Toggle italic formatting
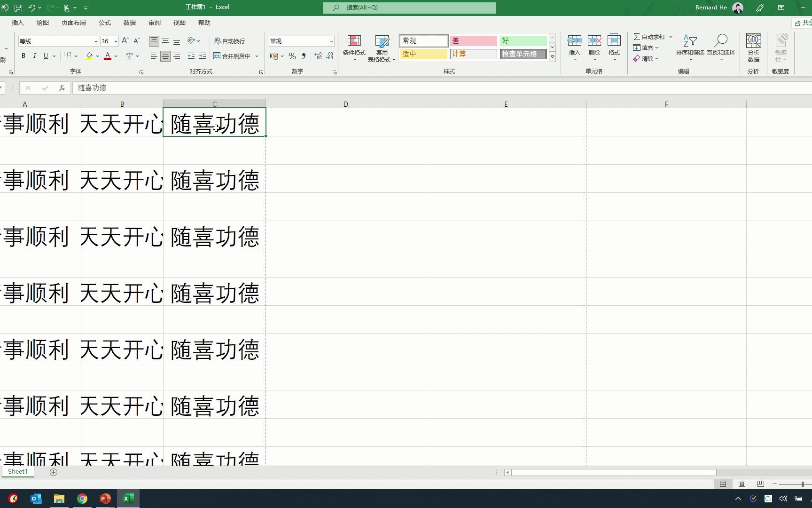Image resolution: width=812 pixels, height=508 pixels. pyautogui.click(x=34, y=56)
